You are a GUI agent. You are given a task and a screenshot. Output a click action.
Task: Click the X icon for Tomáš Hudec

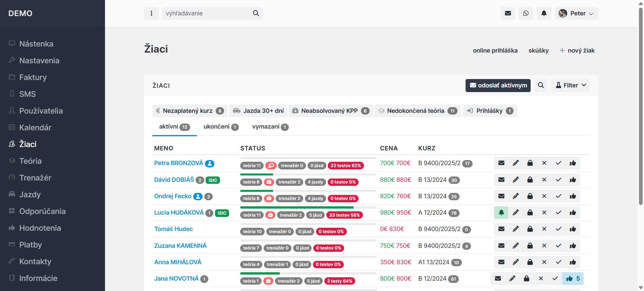(544, 229)
